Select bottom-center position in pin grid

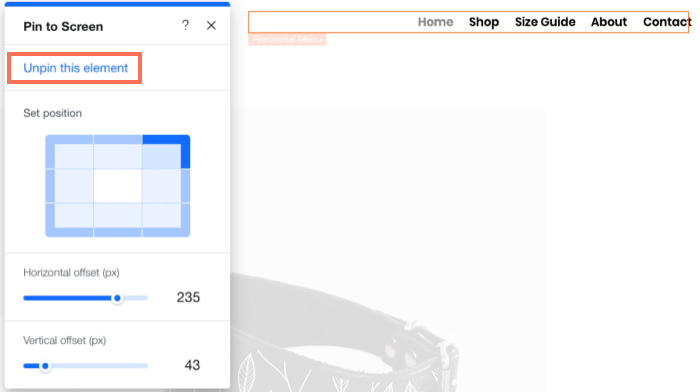(x=117, y=220)
